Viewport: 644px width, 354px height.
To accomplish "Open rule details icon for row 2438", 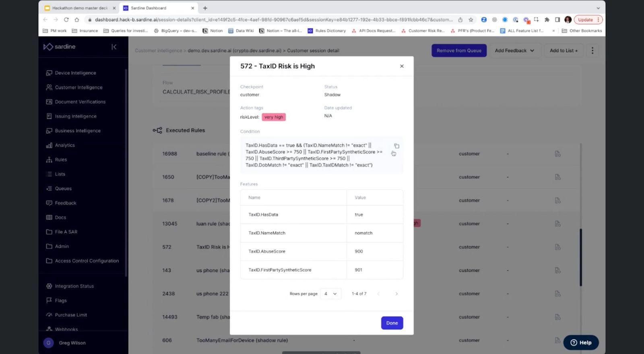I will coord(557,294).
